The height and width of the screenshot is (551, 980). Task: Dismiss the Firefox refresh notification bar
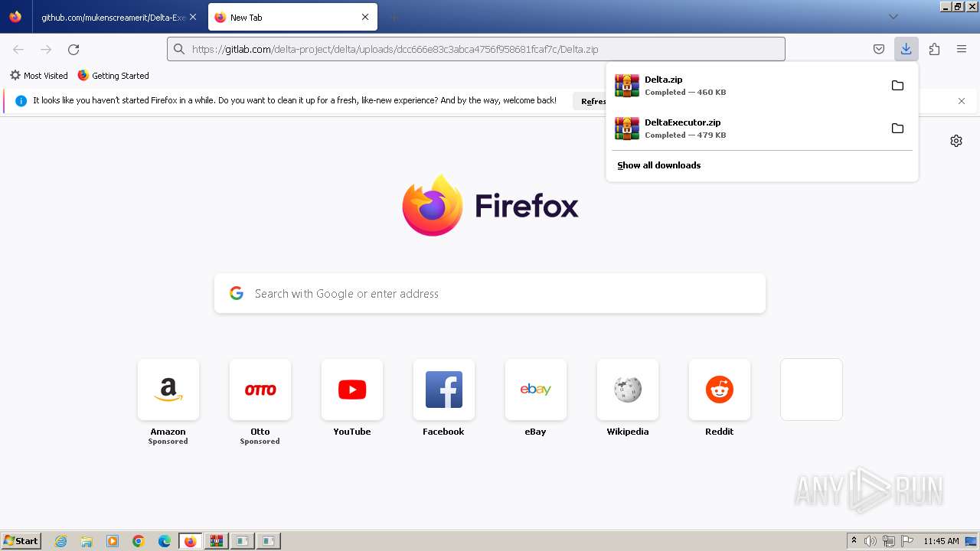click(962, 101)
